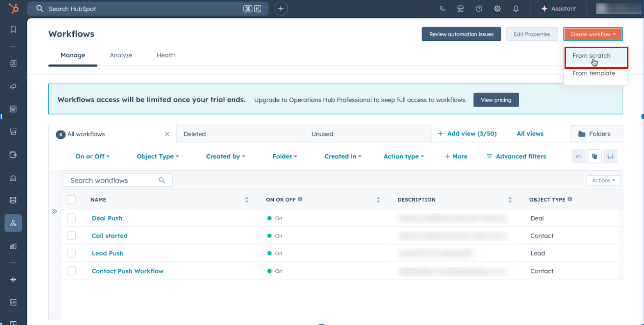644x325 pixels.
Task: Click the plus quick-create button in the top bar
Action: click(281, 9)
